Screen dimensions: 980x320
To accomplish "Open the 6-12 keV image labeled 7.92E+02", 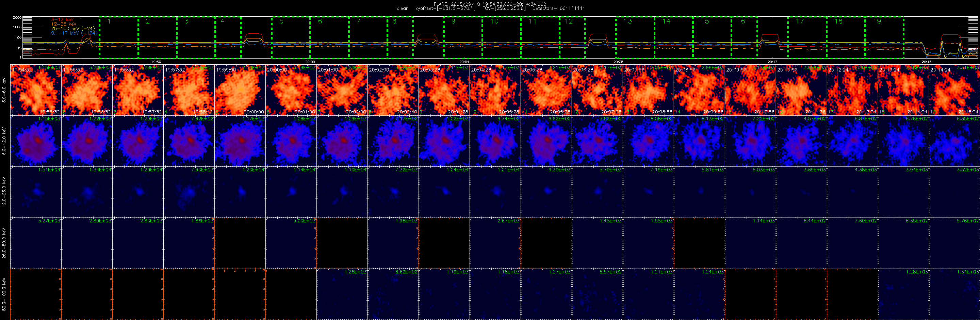I will click(x=189, y=141).
